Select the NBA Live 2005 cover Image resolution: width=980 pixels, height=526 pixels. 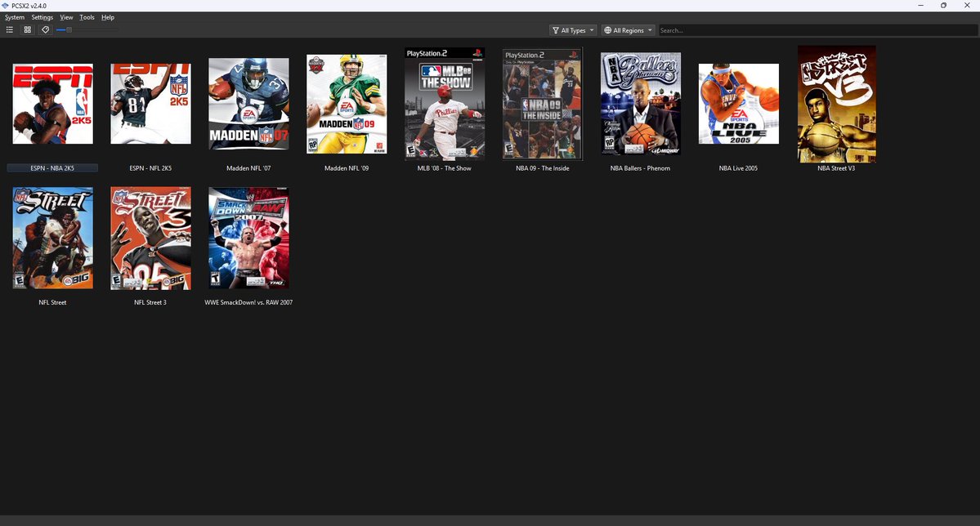point(739,104)
